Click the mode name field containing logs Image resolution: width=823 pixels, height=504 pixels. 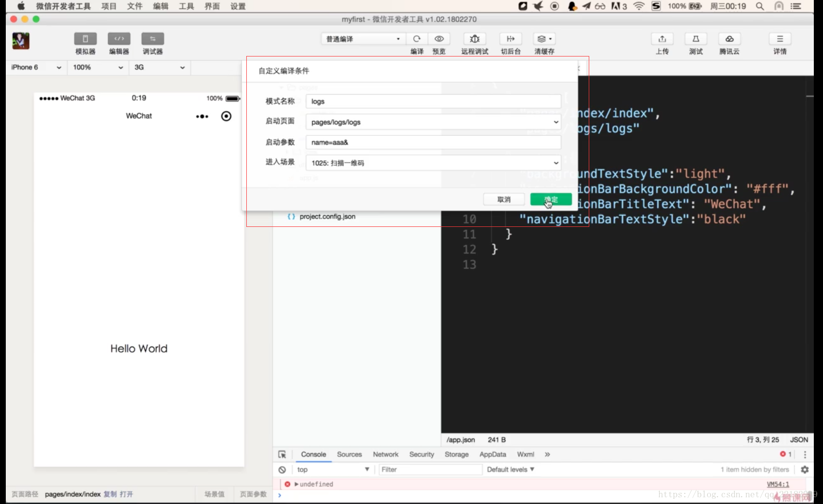click(x=433, y=101)
